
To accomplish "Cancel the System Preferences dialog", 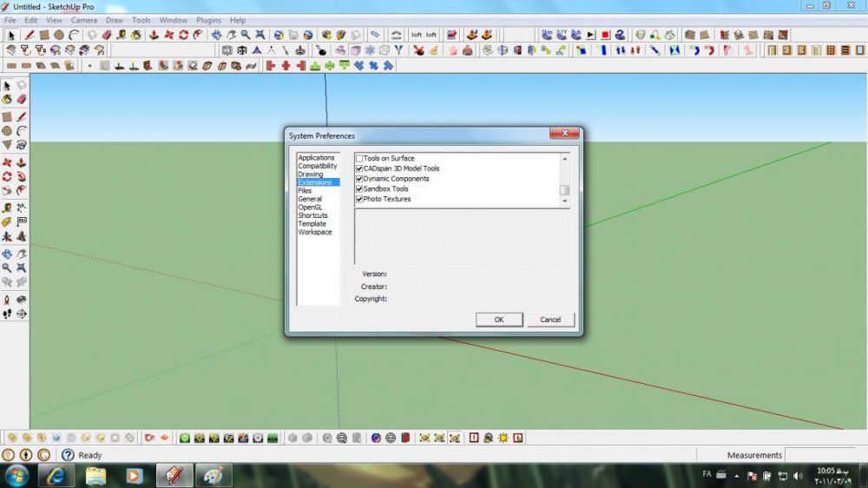I will (550, 320).
